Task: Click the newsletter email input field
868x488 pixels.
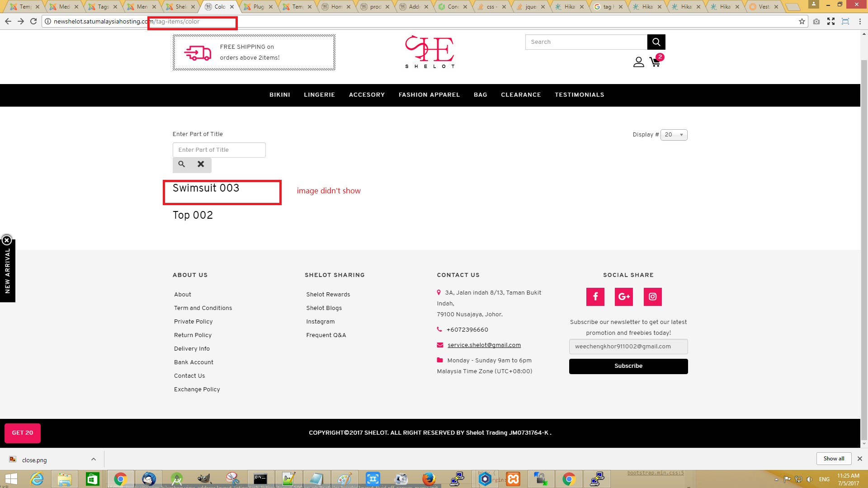Action: click(x=628, y=347)
